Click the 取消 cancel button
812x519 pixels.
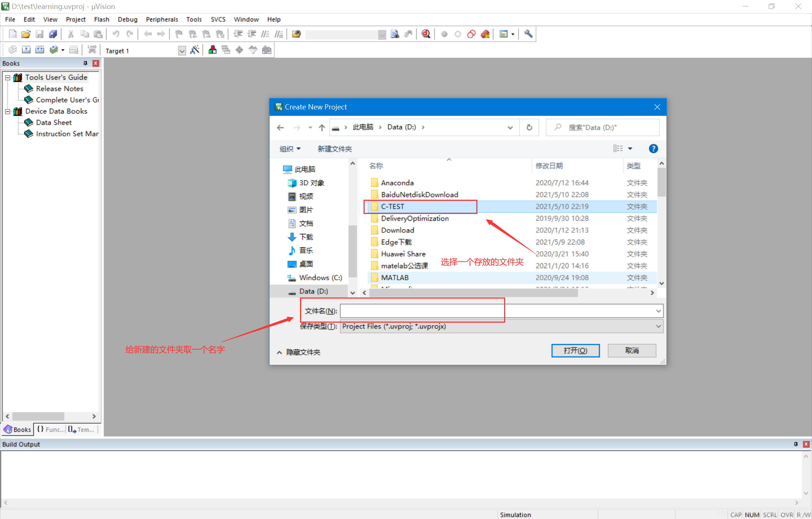[x=632, y=351]
